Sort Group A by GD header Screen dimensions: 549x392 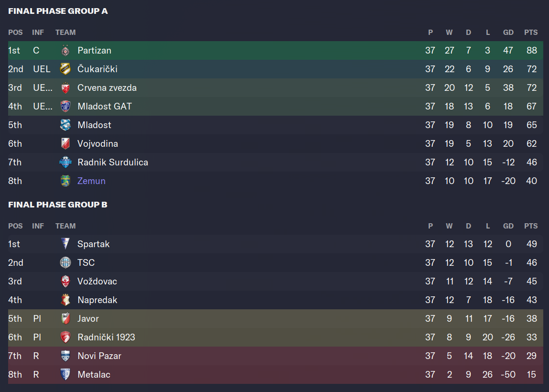508,32
